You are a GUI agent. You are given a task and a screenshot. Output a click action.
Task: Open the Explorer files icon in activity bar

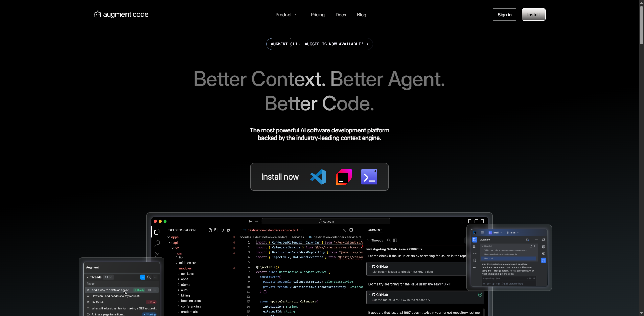click(x=157, y=232)
